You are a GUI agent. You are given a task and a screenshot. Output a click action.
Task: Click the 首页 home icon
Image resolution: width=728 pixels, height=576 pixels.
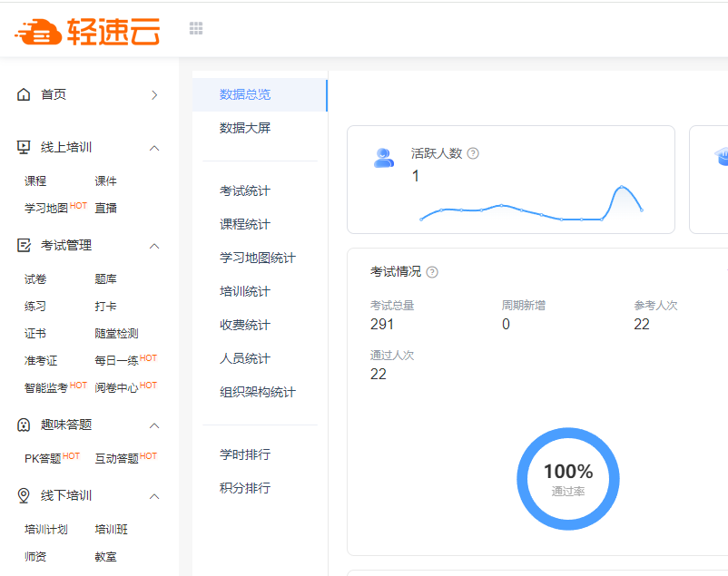[x=24, y=94]
